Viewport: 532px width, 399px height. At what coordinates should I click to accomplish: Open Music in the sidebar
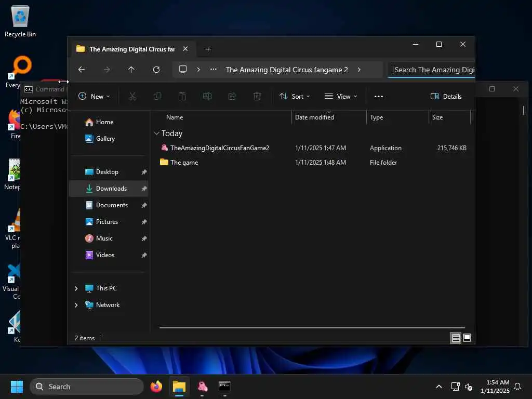104,238
